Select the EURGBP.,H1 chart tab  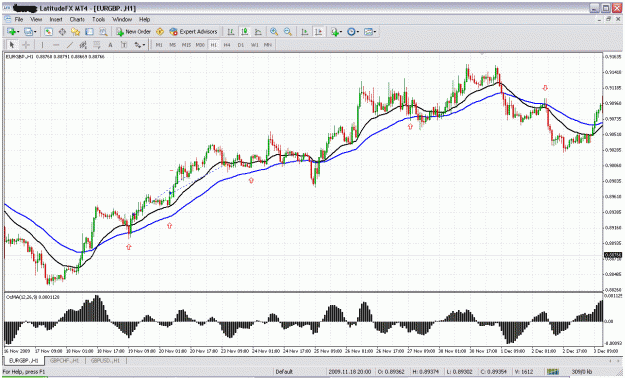coord(24,360)
